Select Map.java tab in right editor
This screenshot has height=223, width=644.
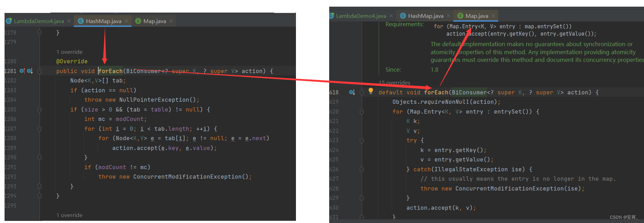[x=477, y=16]
